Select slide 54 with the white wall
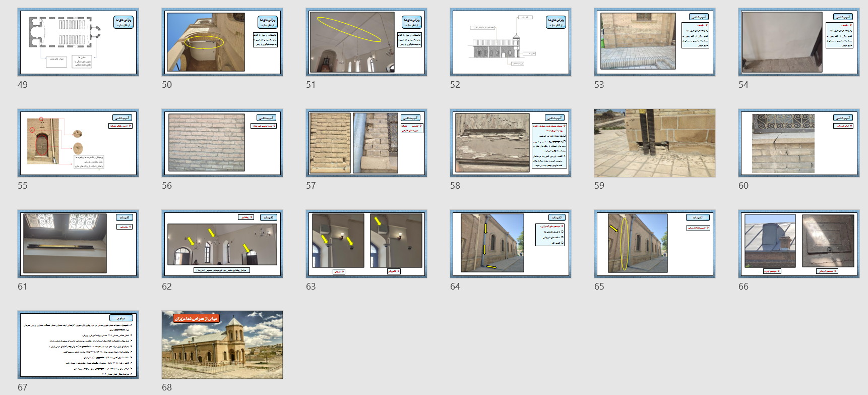 pos(799,42)
